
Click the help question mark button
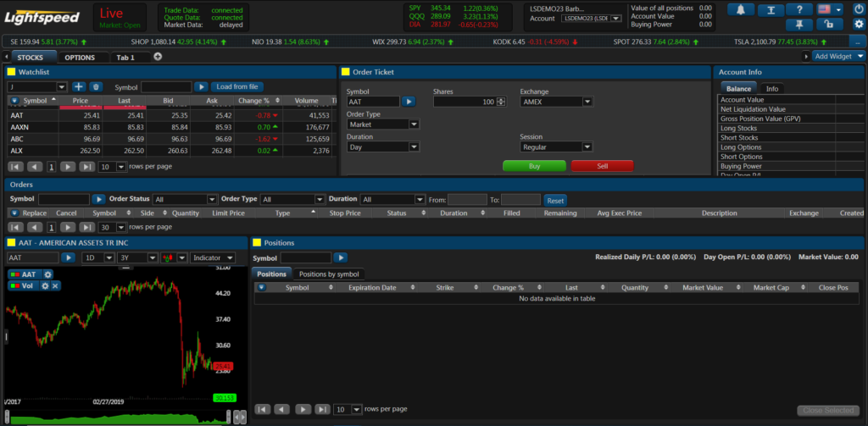799,9
